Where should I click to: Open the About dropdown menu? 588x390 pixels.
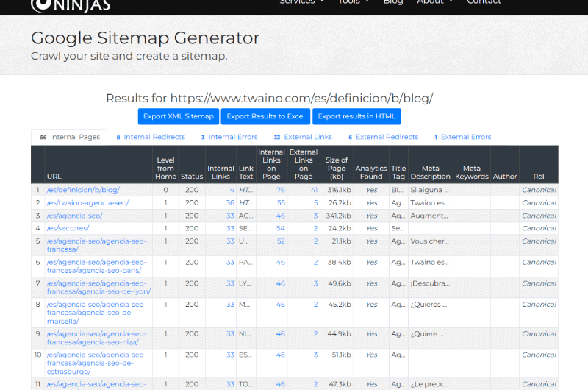[x=434, y=2]
